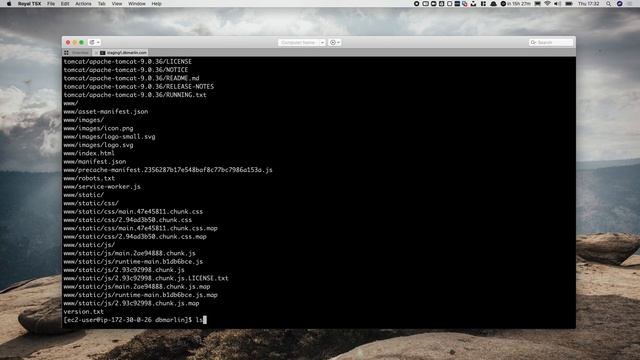Open the Apple menu

coord(9,4)
